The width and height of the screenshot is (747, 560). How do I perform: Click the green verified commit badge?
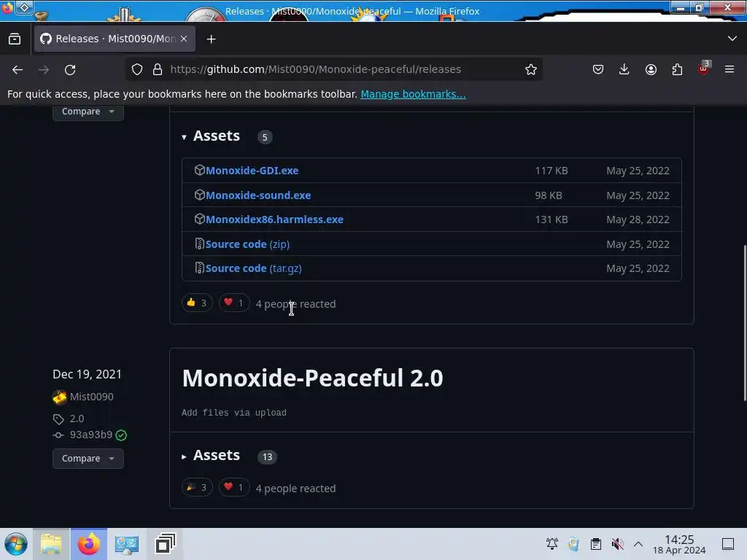click(121, 435)
